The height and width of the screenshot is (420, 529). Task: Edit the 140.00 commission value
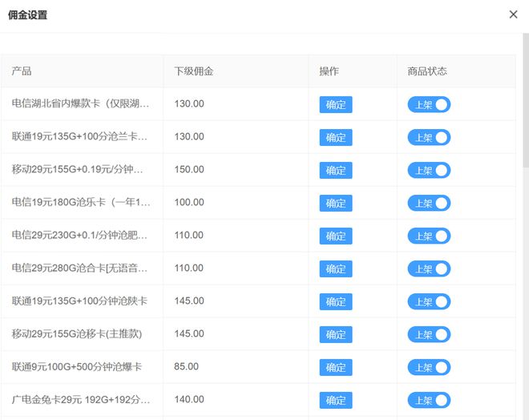[x=189, y=399]
